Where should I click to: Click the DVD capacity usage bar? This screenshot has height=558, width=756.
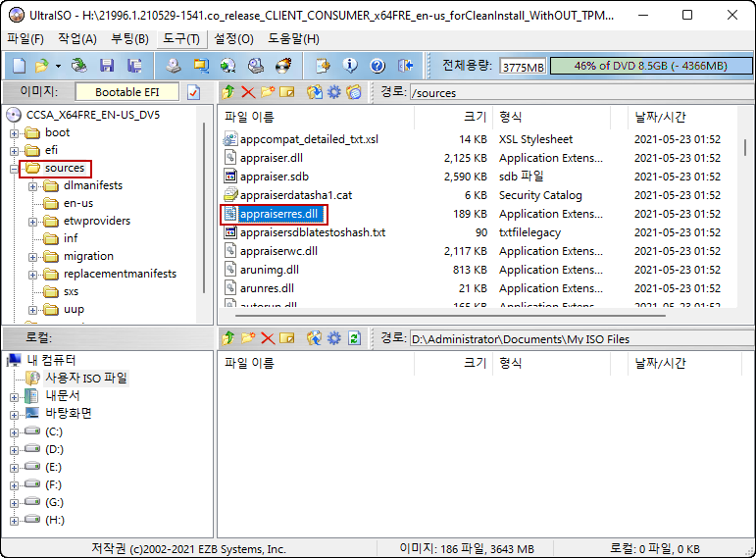pyautogui.click(x=651, y=66)
